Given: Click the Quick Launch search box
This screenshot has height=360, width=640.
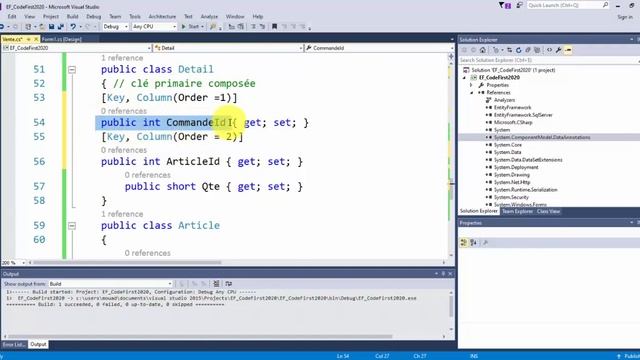Looking at the screenshot, I should (567, 5).
